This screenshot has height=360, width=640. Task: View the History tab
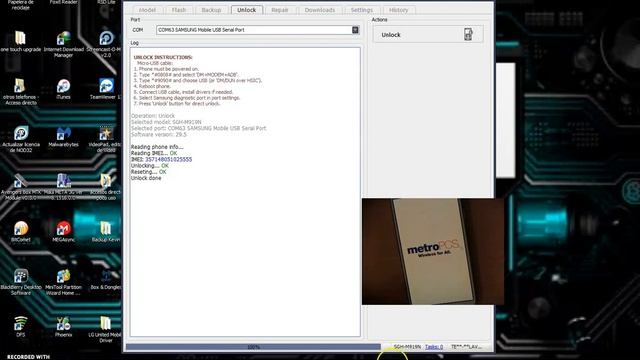tap(398, 10)
